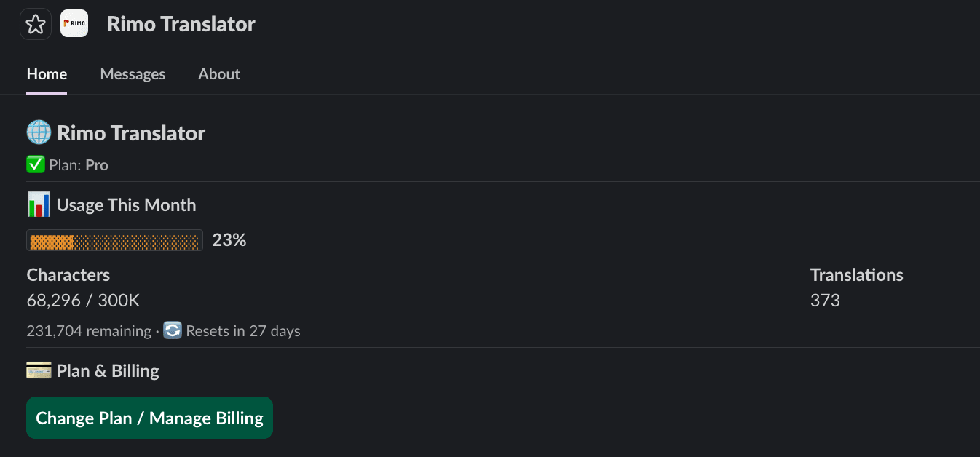Screen dimensions: 980x457
Task: Click the bar chart icon for Usage This Month
Action: pyautogui.click(x=38, y=204)
